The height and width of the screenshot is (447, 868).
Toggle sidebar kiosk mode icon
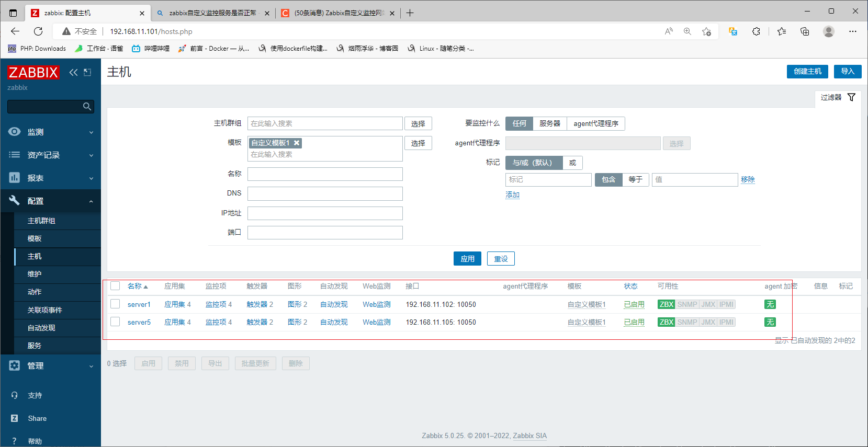point(87,72)
